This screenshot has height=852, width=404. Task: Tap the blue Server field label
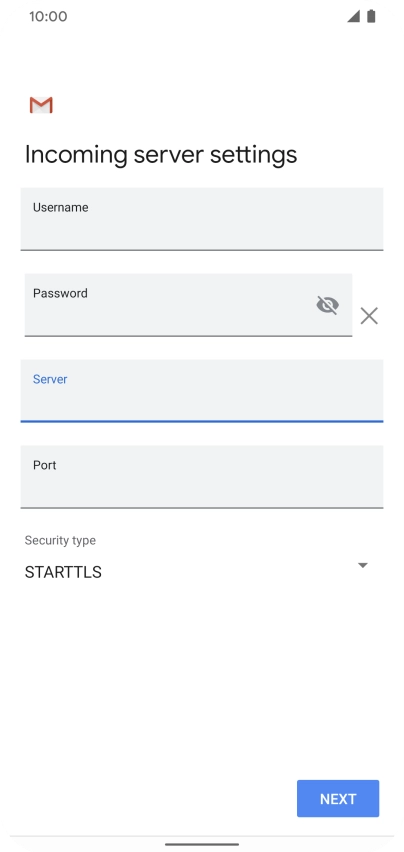click(50, 379)
